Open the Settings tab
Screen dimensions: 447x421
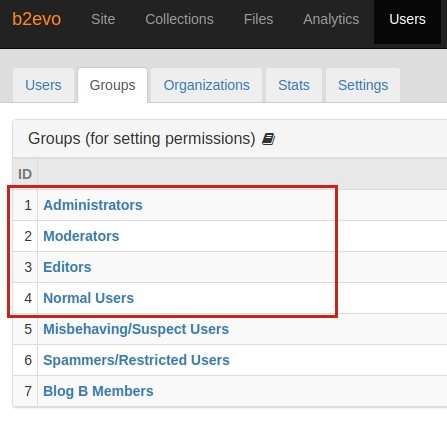coord(363,85)
